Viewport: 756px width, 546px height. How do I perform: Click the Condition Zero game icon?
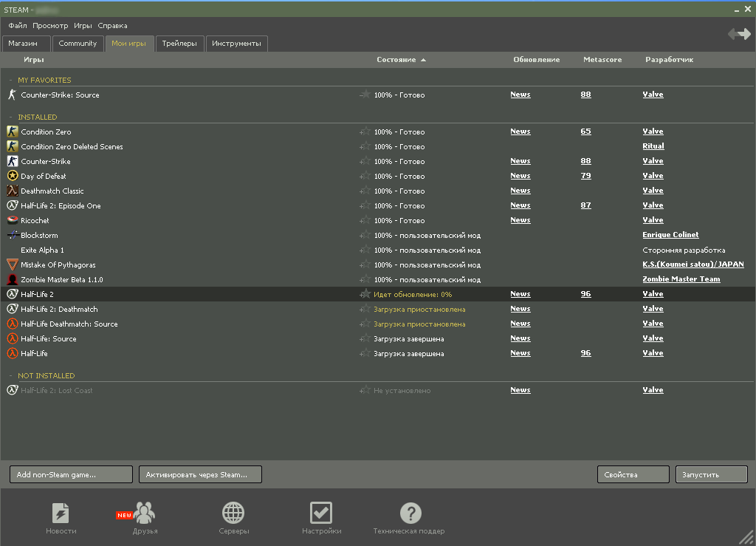tap(13, 132)
